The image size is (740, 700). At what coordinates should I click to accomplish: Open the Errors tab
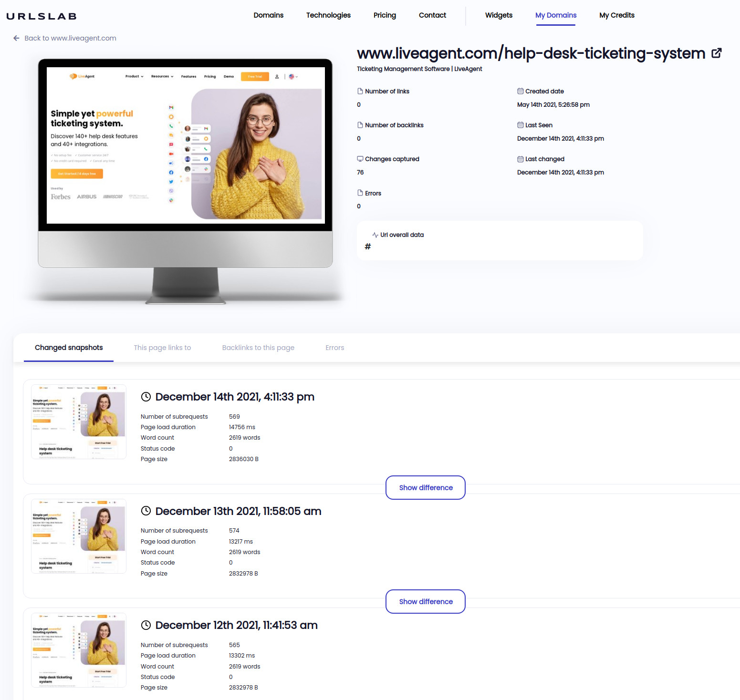tap(334, 348)
